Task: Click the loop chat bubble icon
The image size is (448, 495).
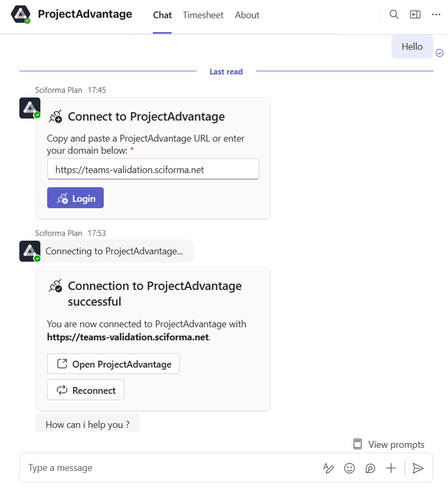Action: click(x=370, y=468)
